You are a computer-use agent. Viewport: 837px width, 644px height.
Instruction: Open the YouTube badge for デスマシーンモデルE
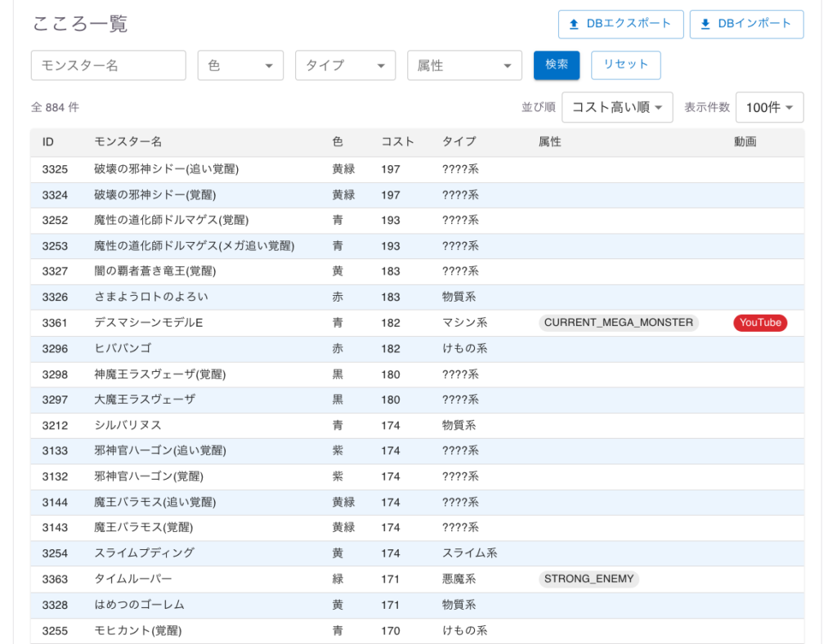pyautogui.click(x=759, y=323)
